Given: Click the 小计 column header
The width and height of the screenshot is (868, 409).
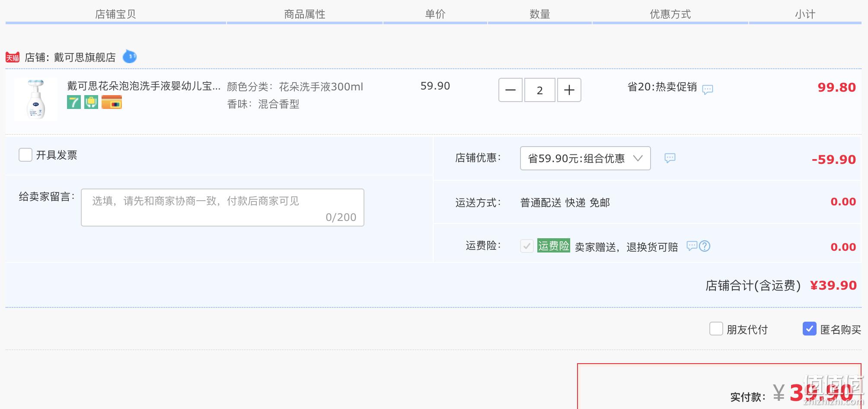Looking at the screenshot, I should tap(805, 14).
